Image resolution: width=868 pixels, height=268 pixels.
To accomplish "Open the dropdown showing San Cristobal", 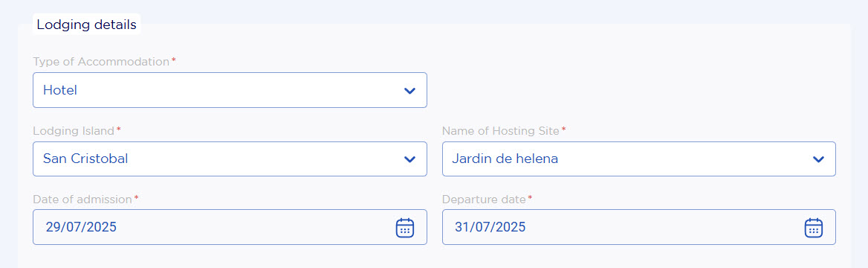I will click(230, 159).
